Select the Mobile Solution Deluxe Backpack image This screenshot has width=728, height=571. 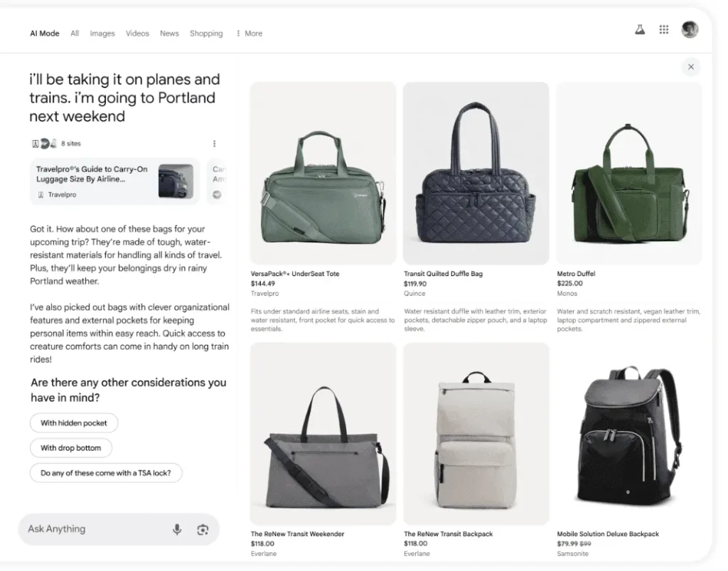pyautogui.click(x=628, y=434)
